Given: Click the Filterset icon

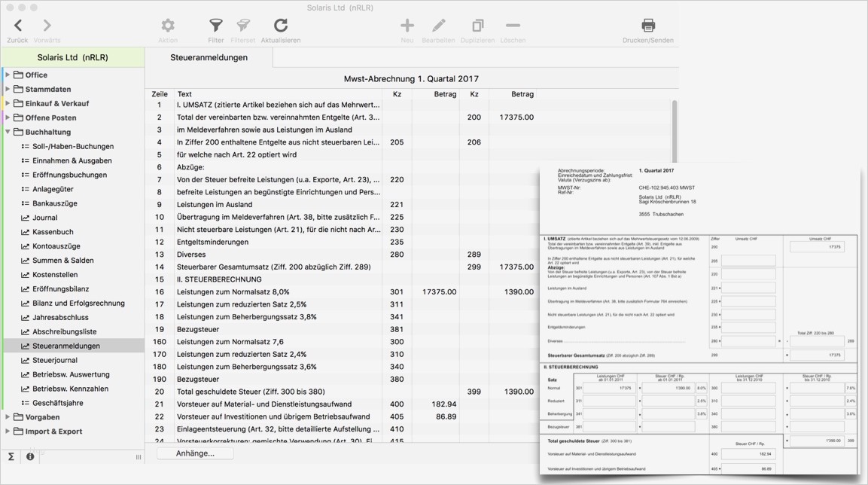Looking at the screenshot, I should coord(243,26).
